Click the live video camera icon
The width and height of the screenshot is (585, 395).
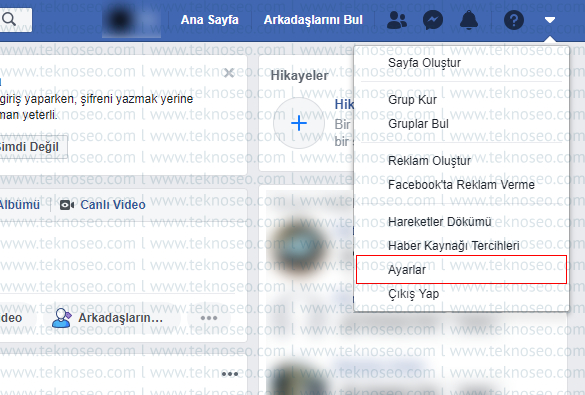click(x=67, y=205)
